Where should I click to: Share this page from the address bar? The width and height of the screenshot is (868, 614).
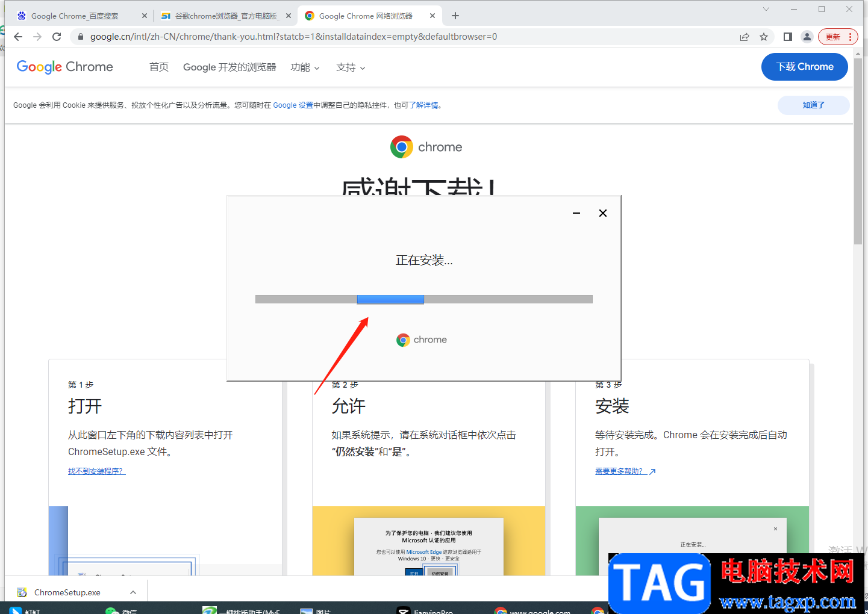coord(745,37)
